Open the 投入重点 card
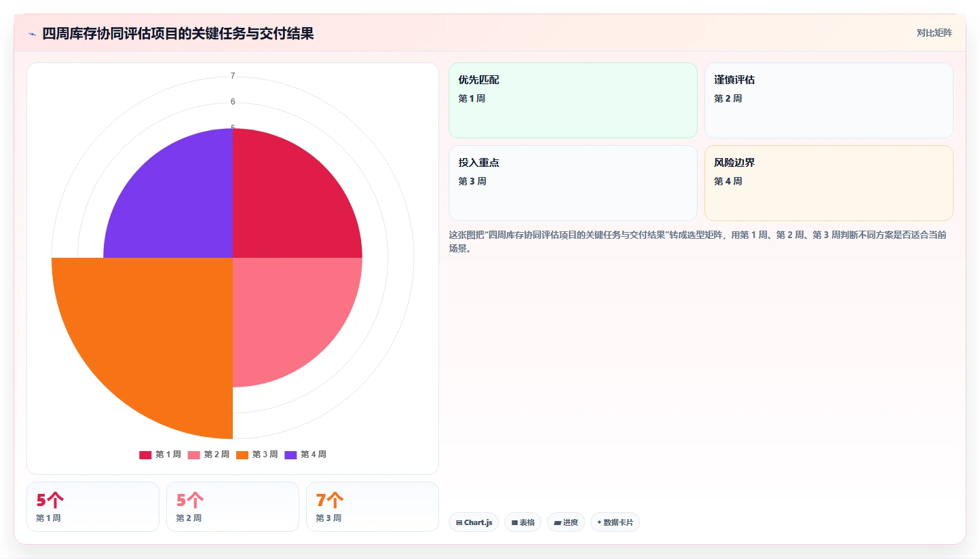This screenshot has height=559, width=980. click(573, 183)
